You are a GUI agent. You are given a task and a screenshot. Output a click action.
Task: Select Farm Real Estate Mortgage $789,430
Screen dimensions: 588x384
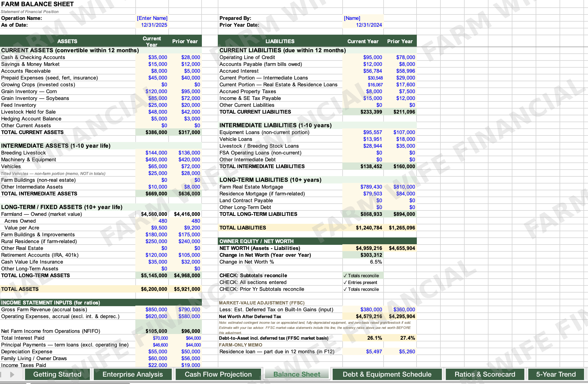point(363,187)
